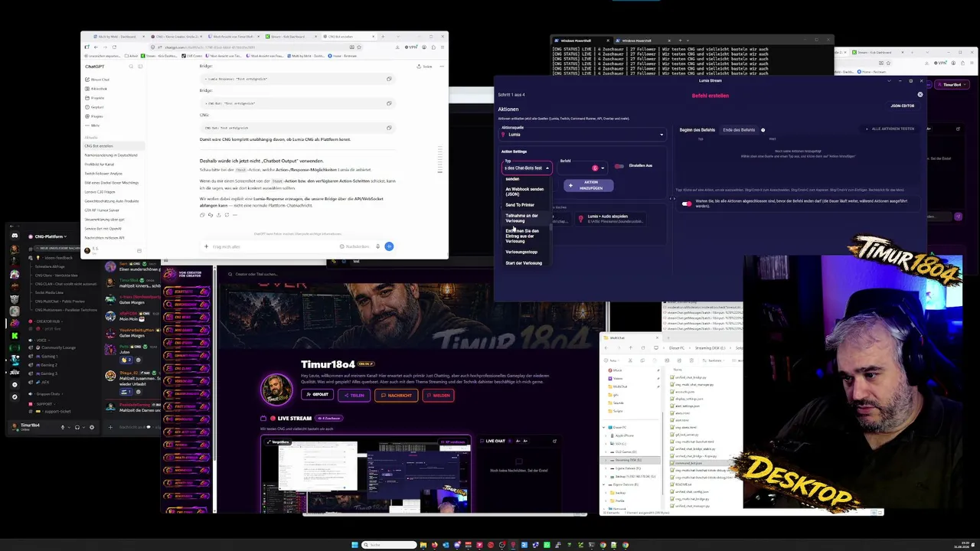
Task: Click the Teilen button on Timur18o4 profile
Action: [x=353, y=395]
